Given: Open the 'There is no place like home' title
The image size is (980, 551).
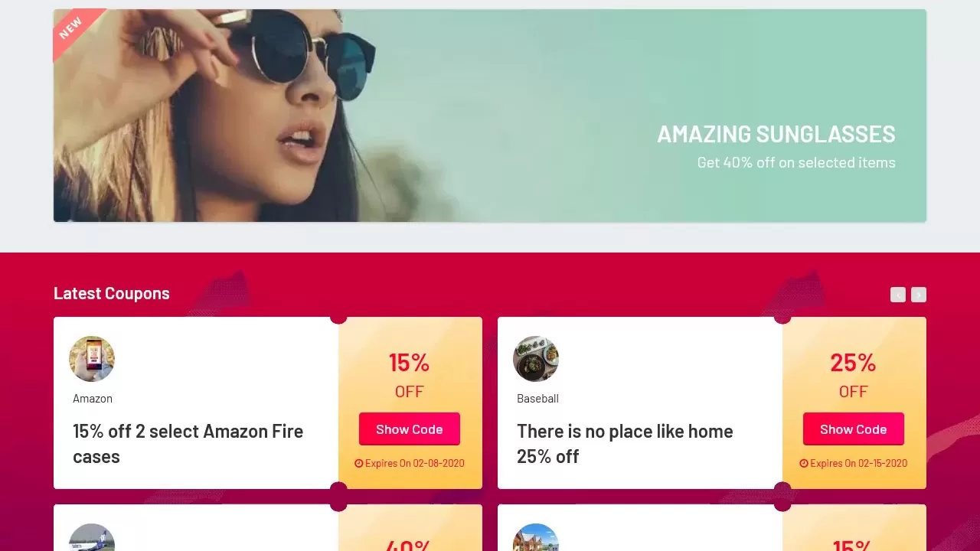Looking at the screenshot, I should [x=625, y=444].
